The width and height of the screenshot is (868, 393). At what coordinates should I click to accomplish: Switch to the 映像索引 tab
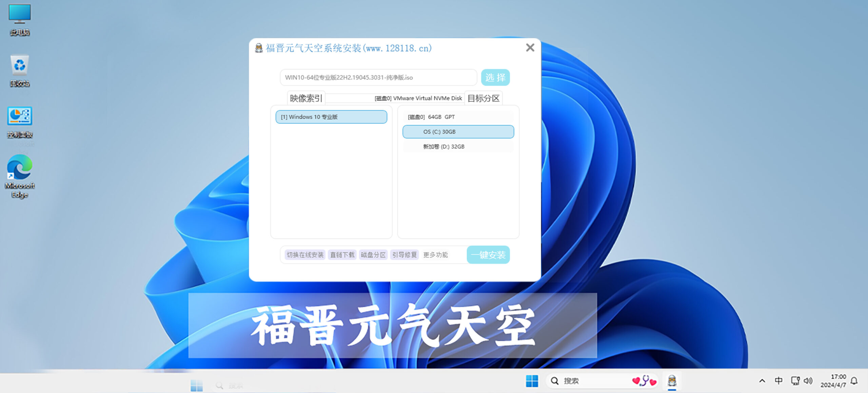tap(305, 98)
